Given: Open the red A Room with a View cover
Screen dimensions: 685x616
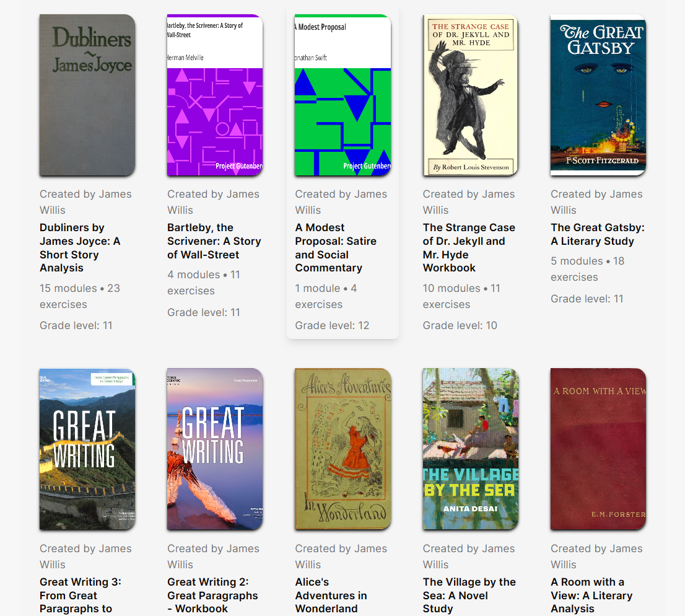Looking at the screenshot, I should [598, 449].
